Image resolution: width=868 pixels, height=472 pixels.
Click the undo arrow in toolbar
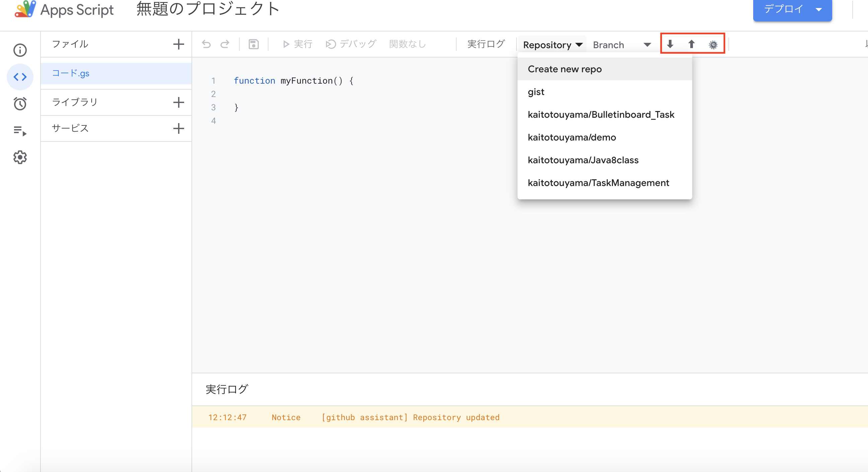[206, 44]
